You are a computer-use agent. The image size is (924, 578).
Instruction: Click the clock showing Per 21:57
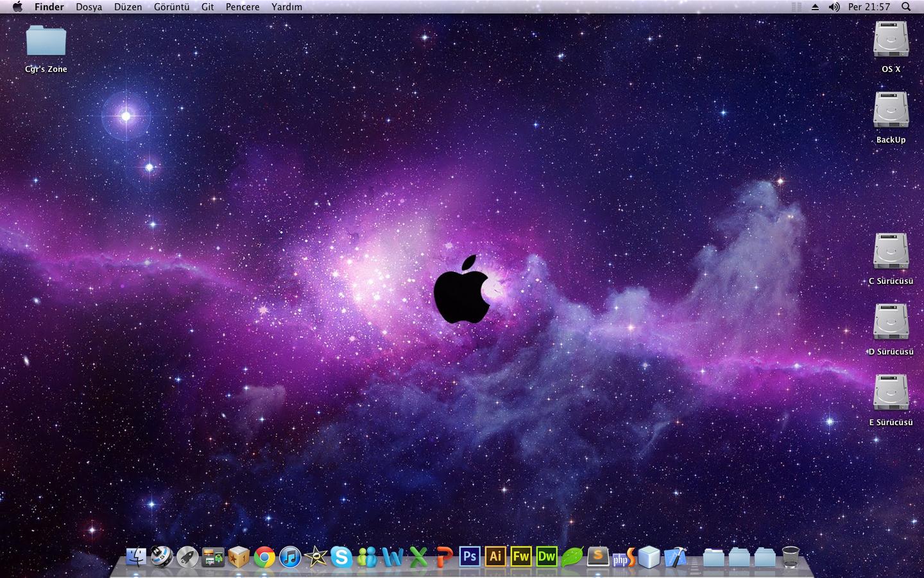tap(869, 6)
